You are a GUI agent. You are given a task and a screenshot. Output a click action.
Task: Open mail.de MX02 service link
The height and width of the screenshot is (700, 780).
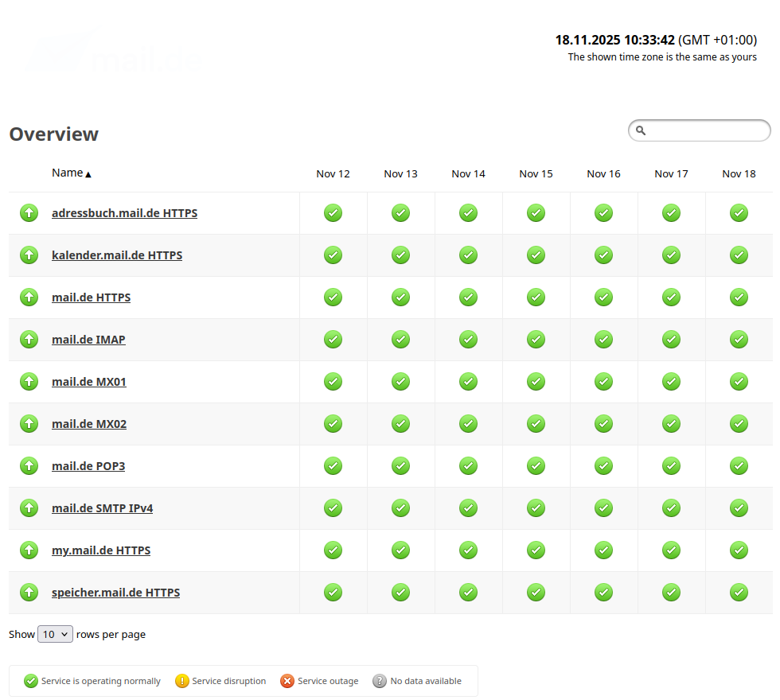coord(89,424)
